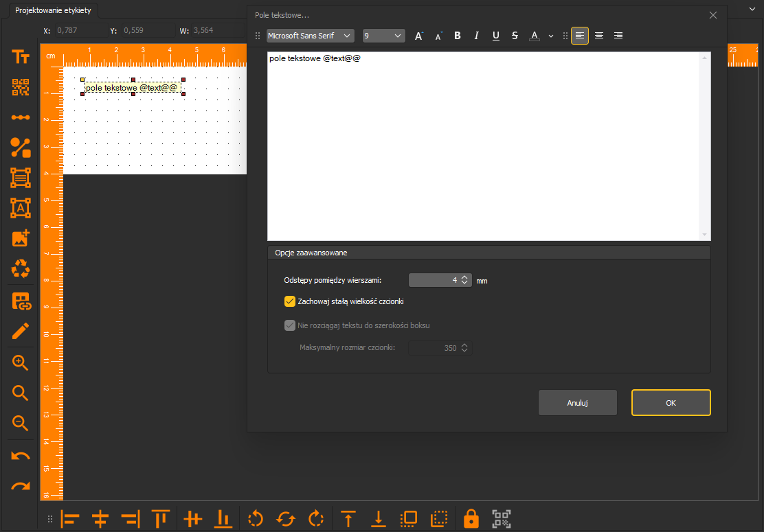The width and height of the screenshot is (764, 532).
Task: Open the linked data field tool
Action: [21, 301]
